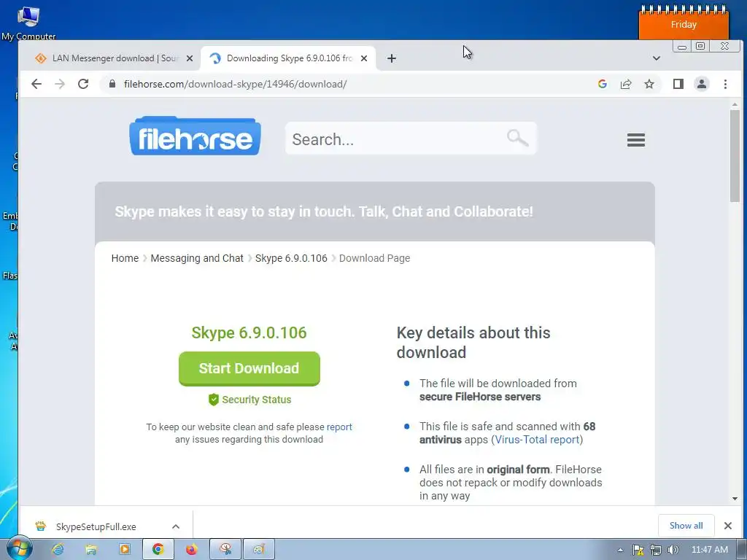Image resolution: width=747 pixels, height=560 pixels.
Task: Launch Firefox from taskbar
Action: pyautogui.click(x=192, y=550)
